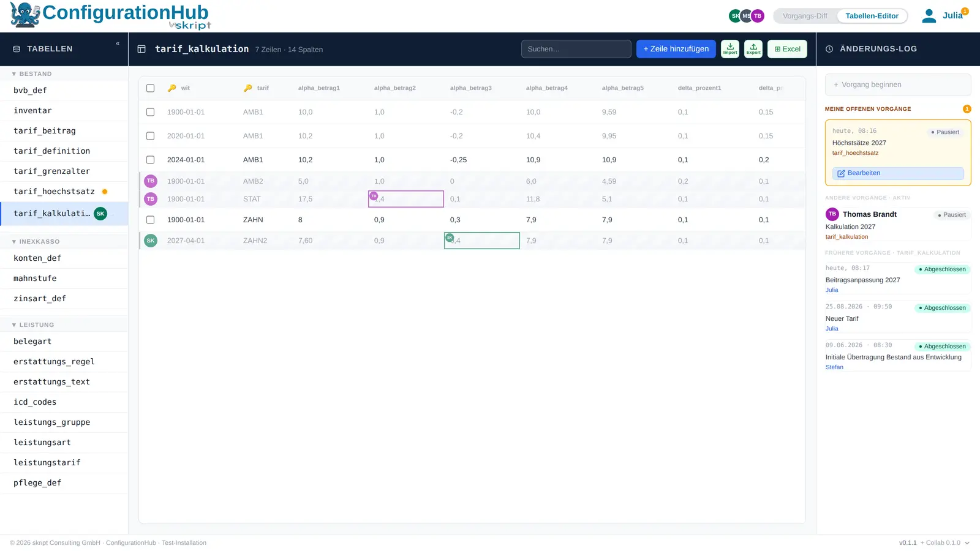980x551 pixels.
Task: Open the Neuer Tarif log entry
Action: (x=898, y=317)
